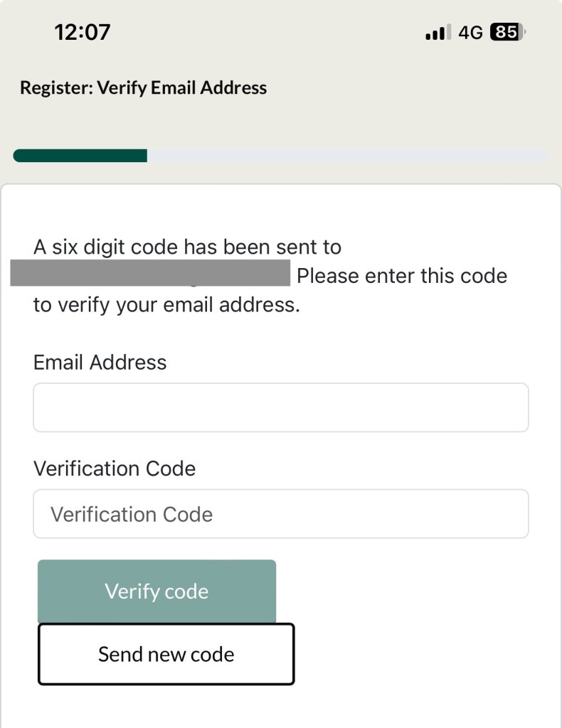Click the 'Please enter this code' text

click(x=402, y=276)
